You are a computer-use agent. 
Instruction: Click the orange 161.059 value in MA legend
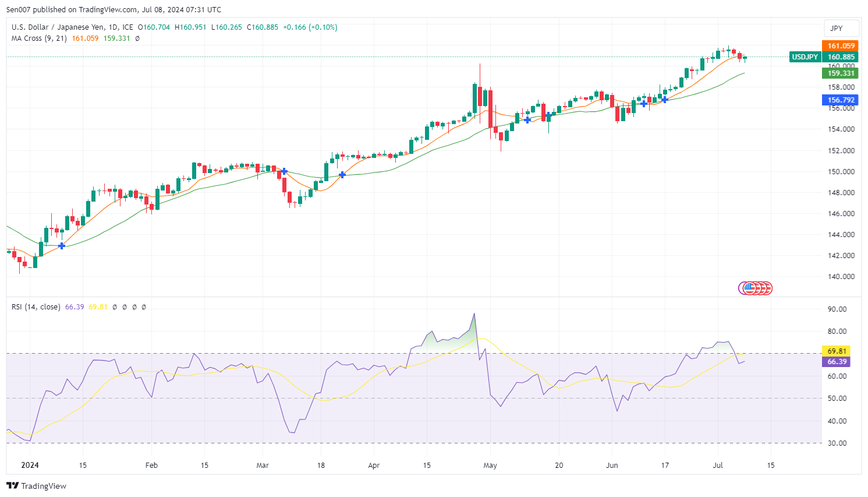[x=86, y=38]
